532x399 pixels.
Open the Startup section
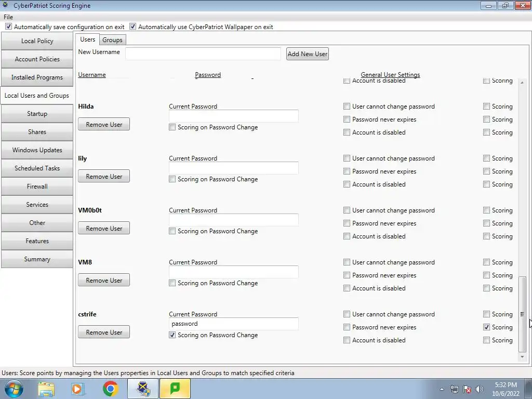pyautogui.click(x=37, y=114)
